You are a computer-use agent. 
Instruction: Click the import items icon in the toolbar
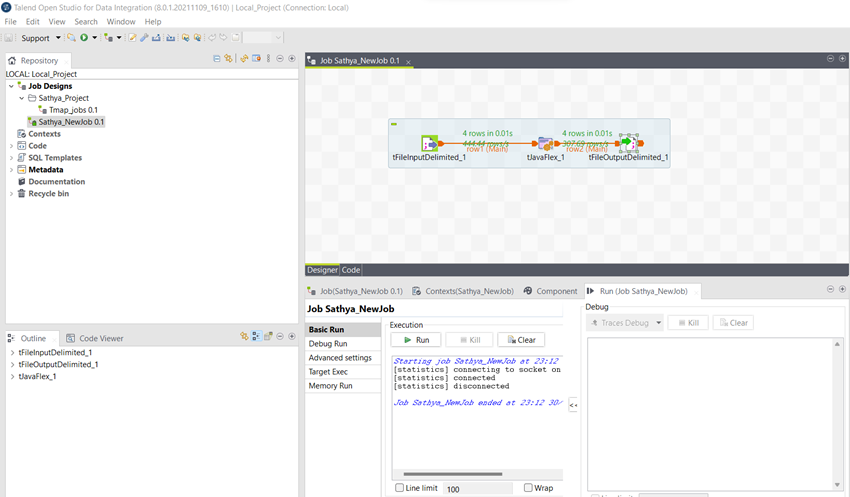(171, 37)
